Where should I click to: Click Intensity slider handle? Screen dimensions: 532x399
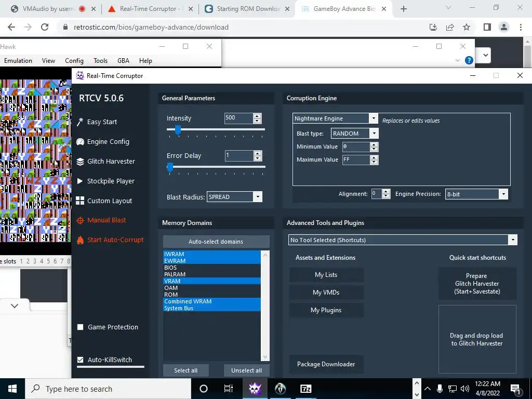178,129
